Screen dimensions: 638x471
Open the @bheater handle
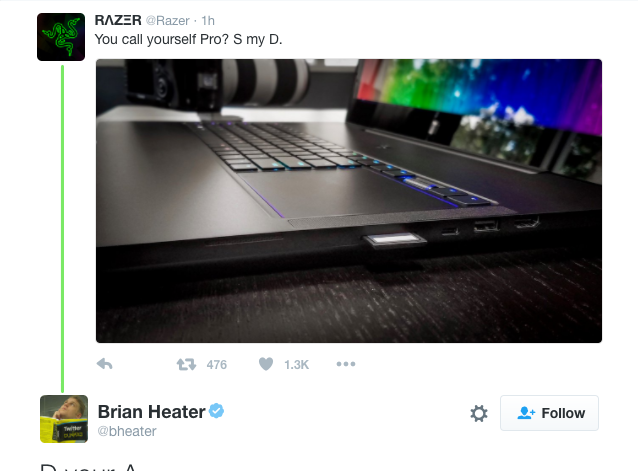tap(127, 431)
